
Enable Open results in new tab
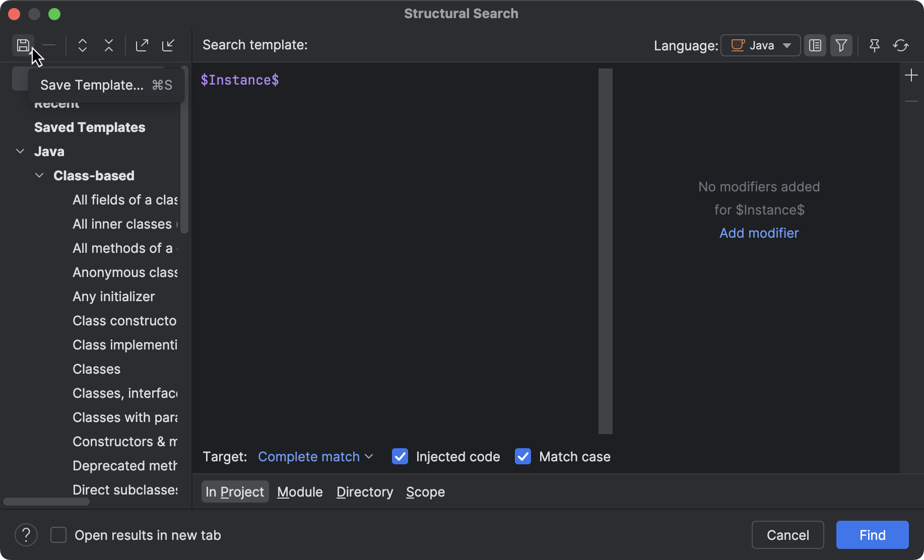point(58,535)
